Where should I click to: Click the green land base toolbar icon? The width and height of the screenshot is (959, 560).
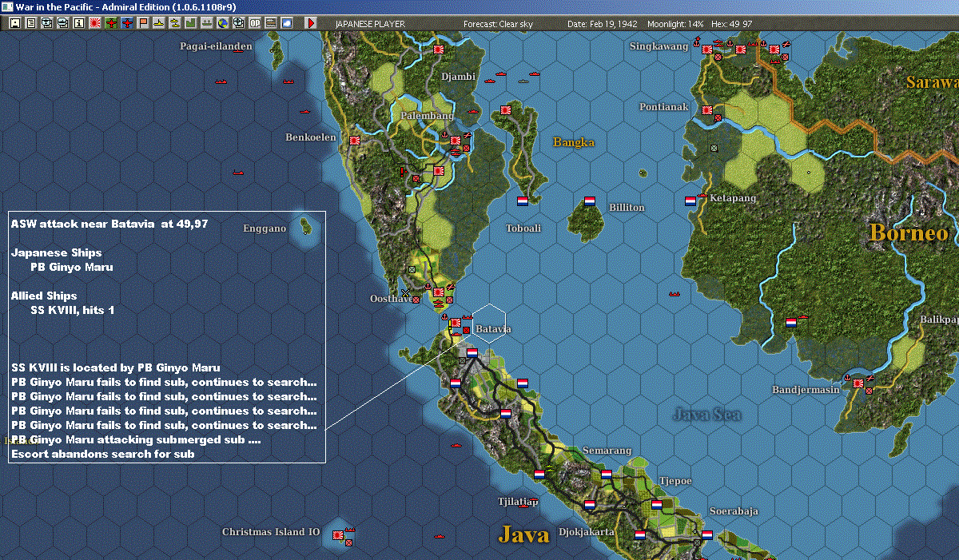click(190, 23)
